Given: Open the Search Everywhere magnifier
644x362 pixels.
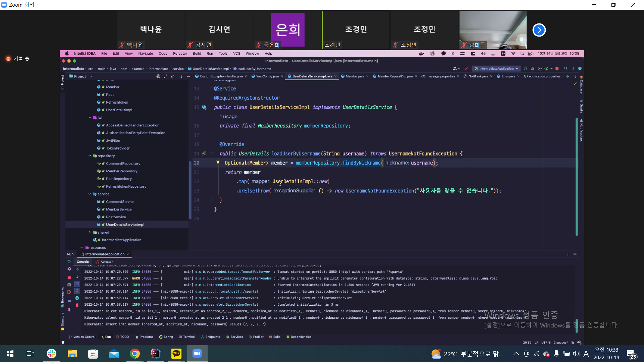Looking at the screenshot, I should click(566, 69).
